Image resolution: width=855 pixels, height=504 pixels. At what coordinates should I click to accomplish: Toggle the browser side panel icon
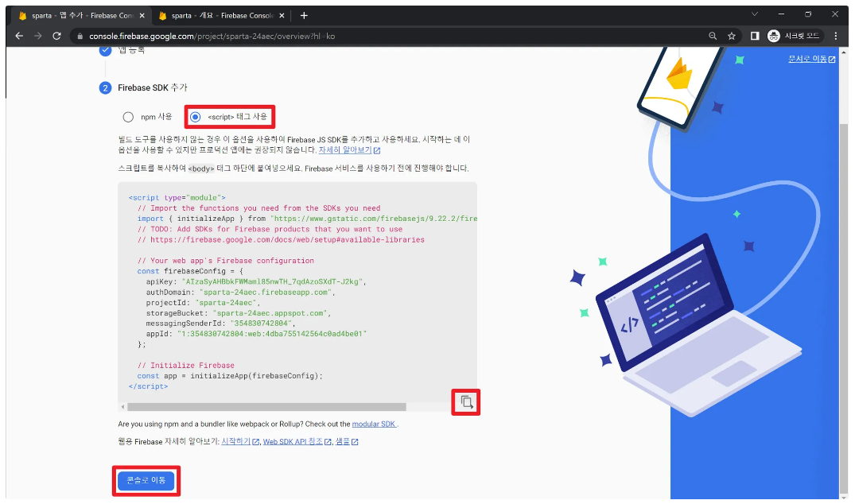[755, 36]
